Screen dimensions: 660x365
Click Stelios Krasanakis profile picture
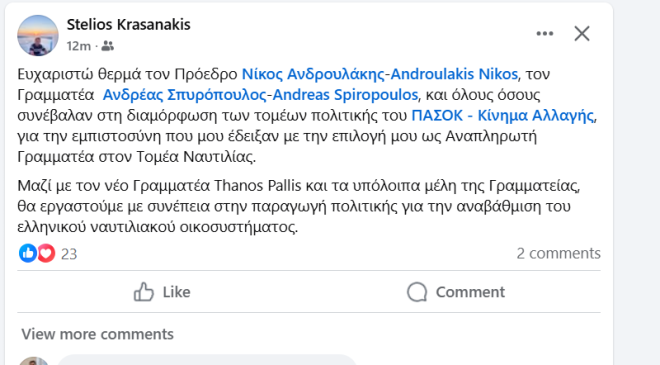[38, 35]
